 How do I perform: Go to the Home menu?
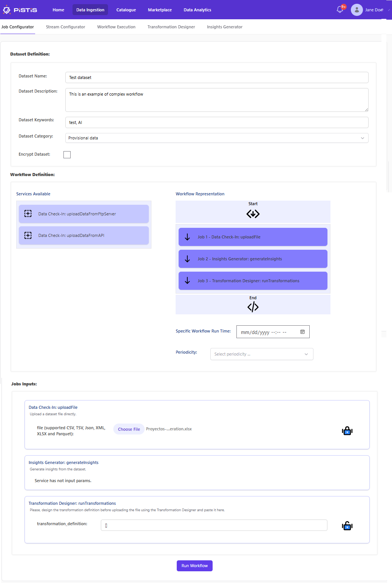click(59, 10)
